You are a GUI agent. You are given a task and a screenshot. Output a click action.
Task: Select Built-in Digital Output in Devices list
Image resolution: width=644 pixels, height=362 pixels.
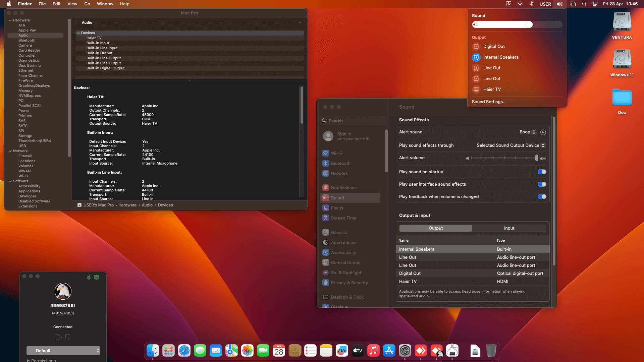click(190, 68)
